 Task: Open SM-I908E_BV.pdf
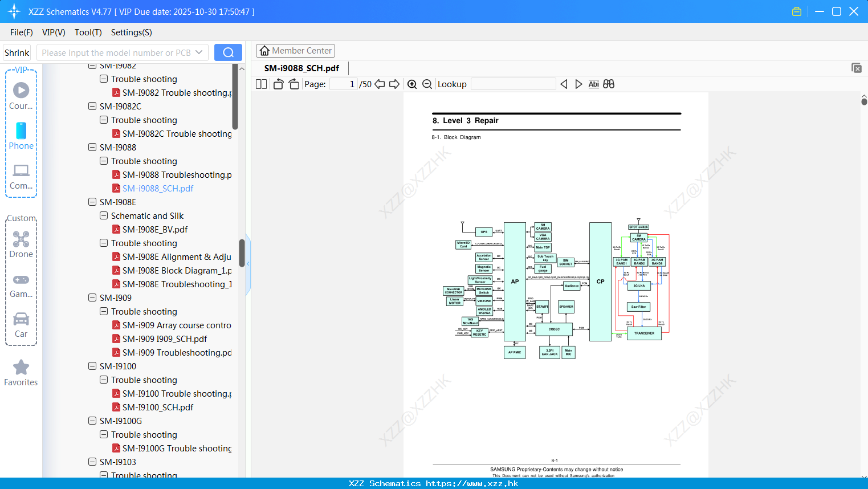tap(150, 229)
